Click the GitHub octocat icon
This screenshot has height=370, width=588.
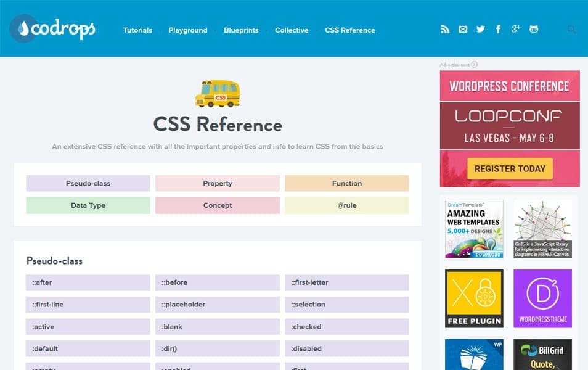534,28
